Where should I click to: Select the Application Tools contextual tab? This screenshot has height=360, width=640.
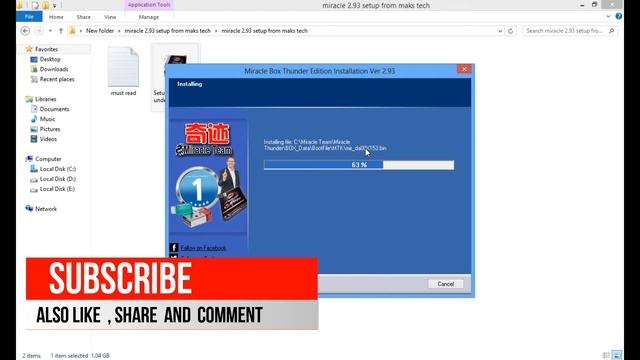point(149,5)
